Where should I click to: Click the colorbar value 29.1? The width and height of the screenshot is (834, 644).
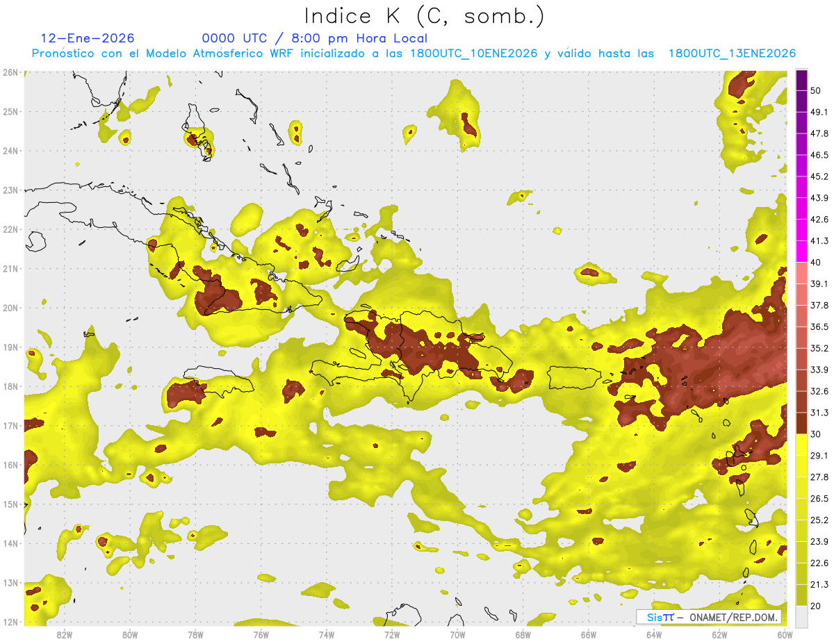click(819, 456)
